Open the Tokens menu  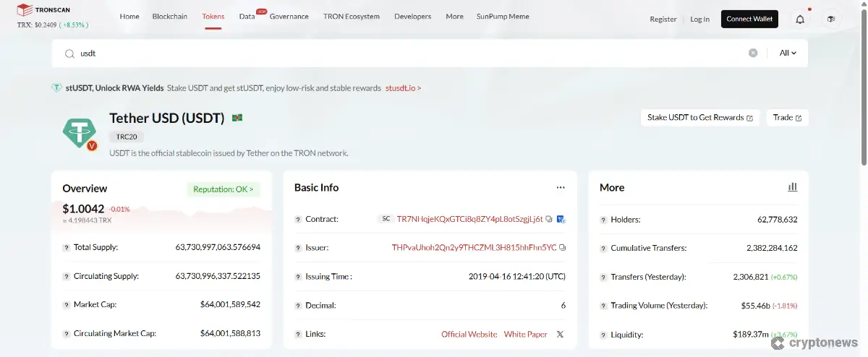(213, 17)
